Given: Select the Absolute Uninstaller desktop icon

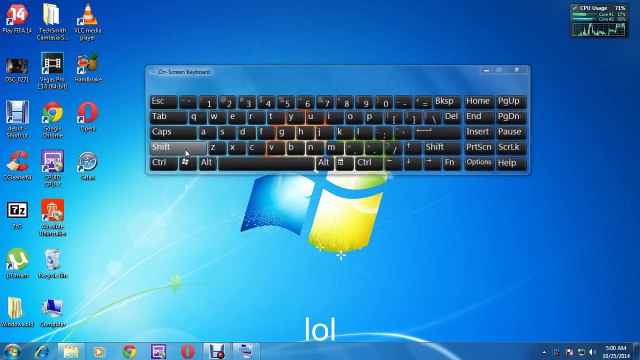Looking at the screenshot, I should click(52, 218).
